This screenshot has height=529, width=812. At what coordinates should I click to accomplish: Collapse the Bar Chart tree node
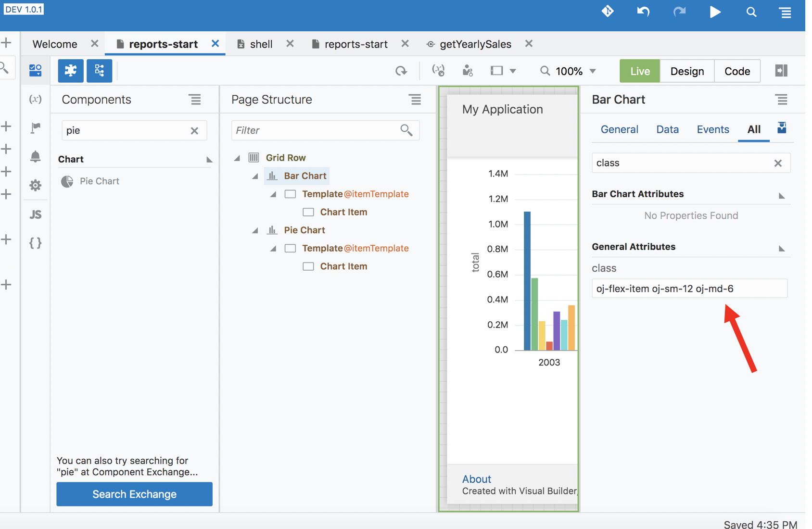point(255,176)
